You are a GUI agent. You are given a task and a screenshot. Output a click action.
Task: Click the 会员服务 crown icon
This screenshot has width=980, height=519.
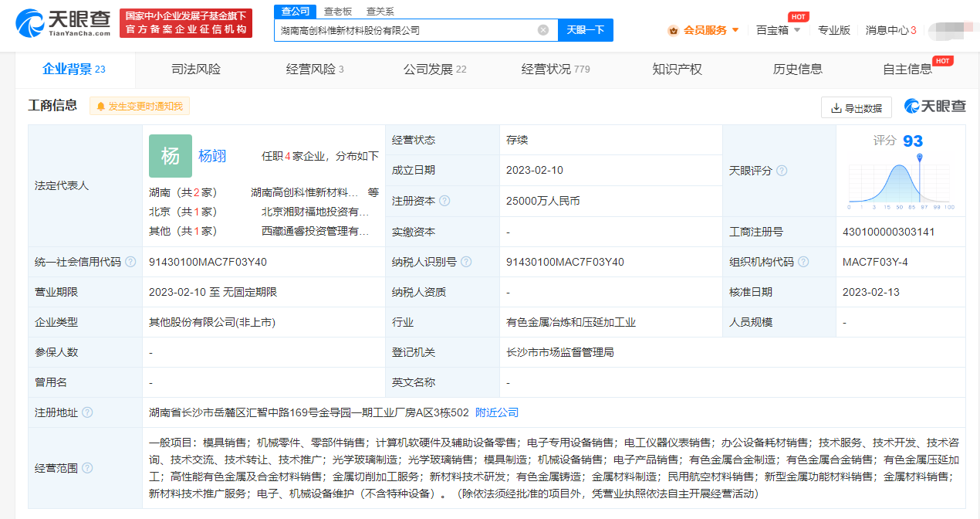point(674,30)
